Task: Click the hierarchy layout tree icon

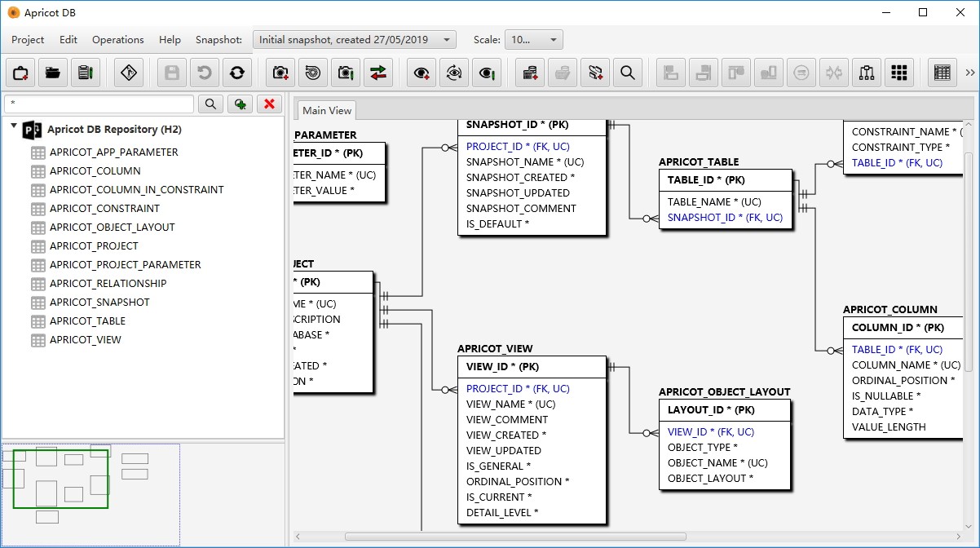Action: tap(867, 73)
